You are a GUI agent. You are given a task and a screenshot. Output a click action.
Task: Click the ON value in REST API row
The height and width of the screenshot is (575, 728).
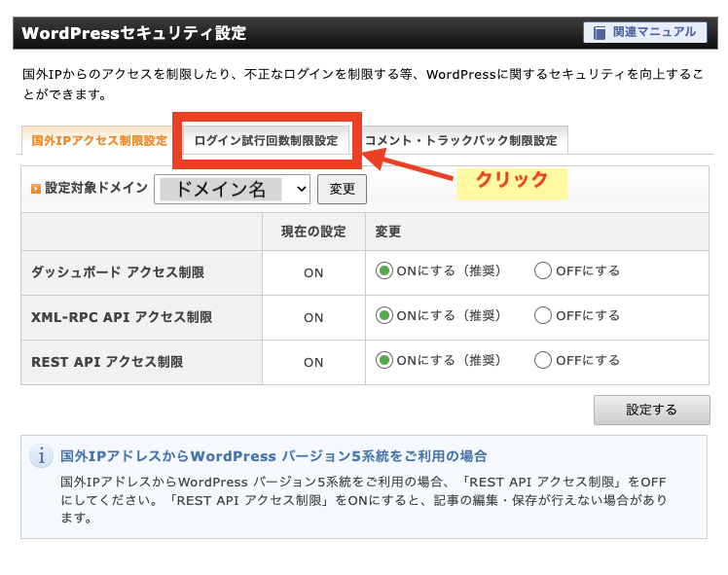tap(313, 362)
